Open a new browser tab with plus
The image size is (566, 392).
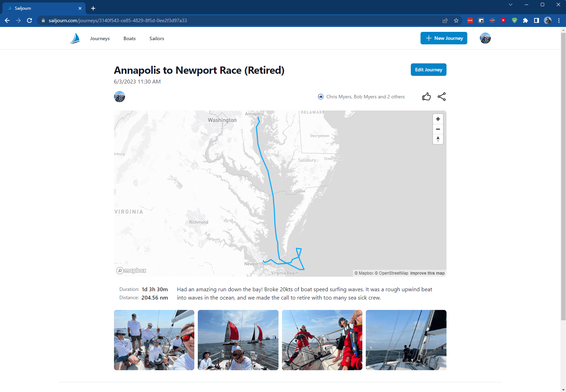click(93, 8)
